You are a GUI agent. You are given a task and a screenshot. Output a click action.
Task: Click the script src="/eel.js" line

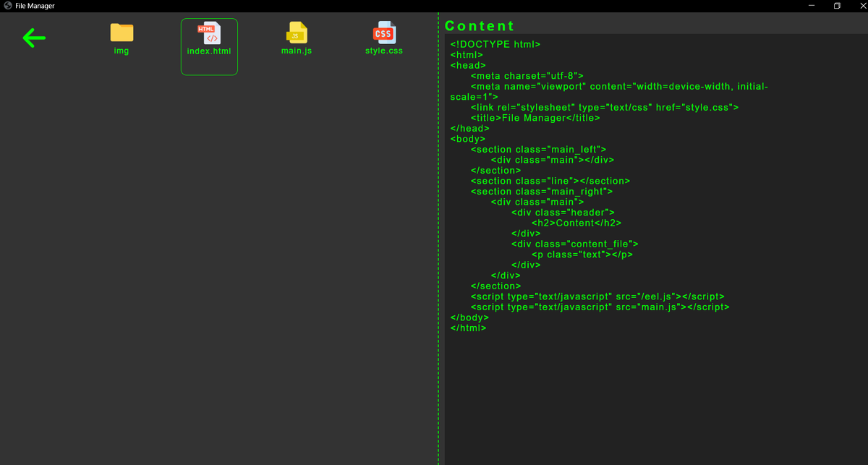597,297
